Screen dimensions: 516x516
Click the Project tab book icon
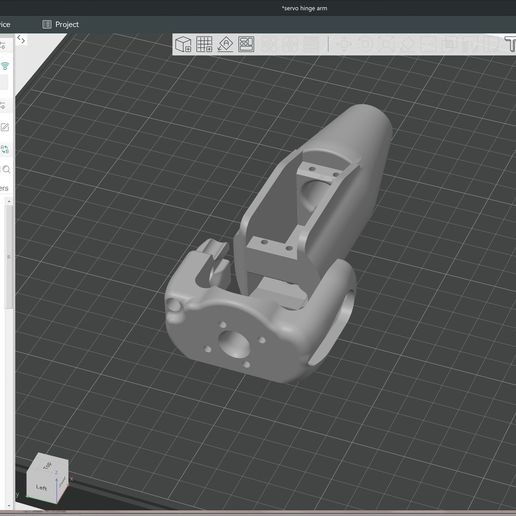click(47, 24)
